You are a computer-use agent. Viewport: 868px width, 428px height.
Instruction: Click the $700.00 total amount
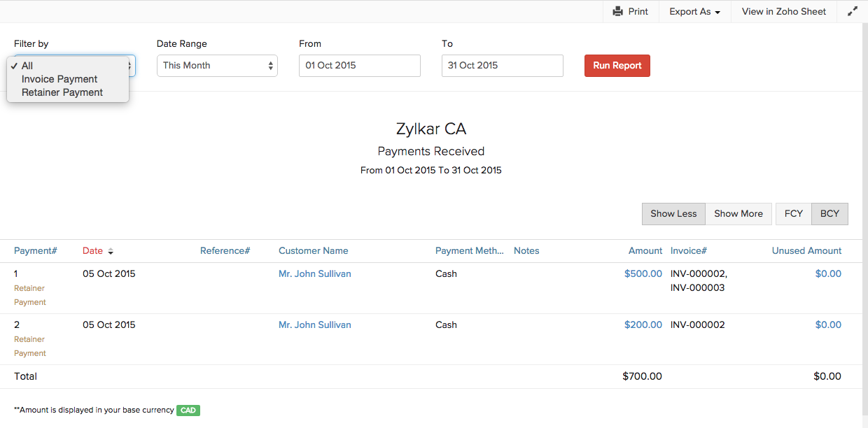[x=642, y=377]
